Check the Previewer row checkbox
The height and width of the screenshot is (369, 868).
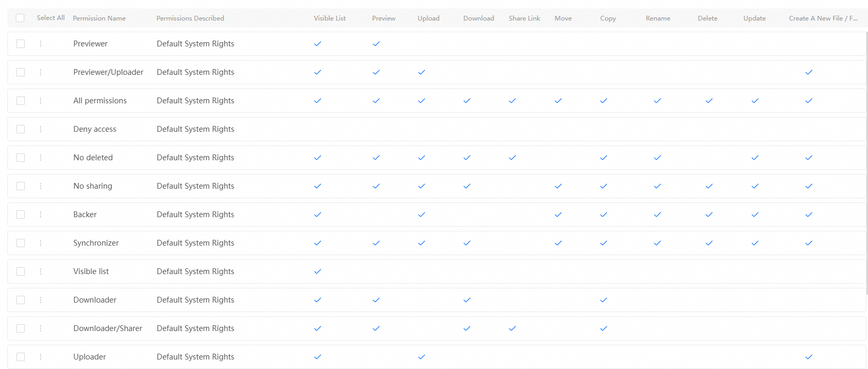pyautogui.click(x=21, y=44)
